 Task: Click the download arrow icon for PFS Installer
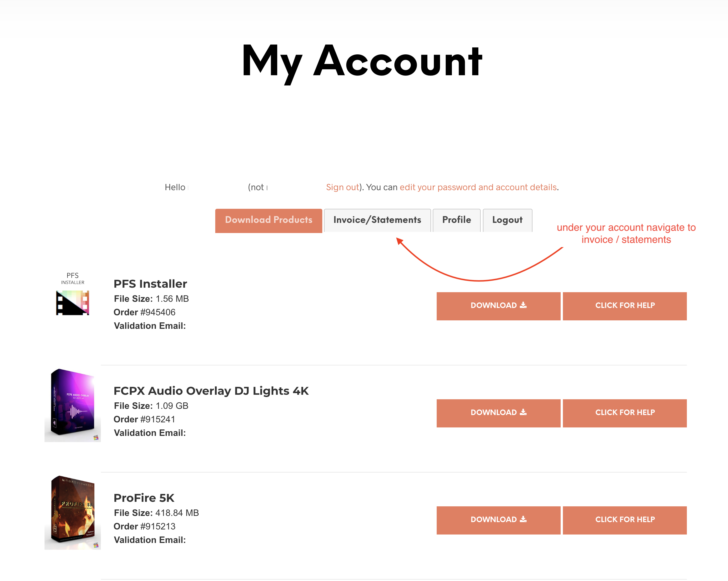523,305
